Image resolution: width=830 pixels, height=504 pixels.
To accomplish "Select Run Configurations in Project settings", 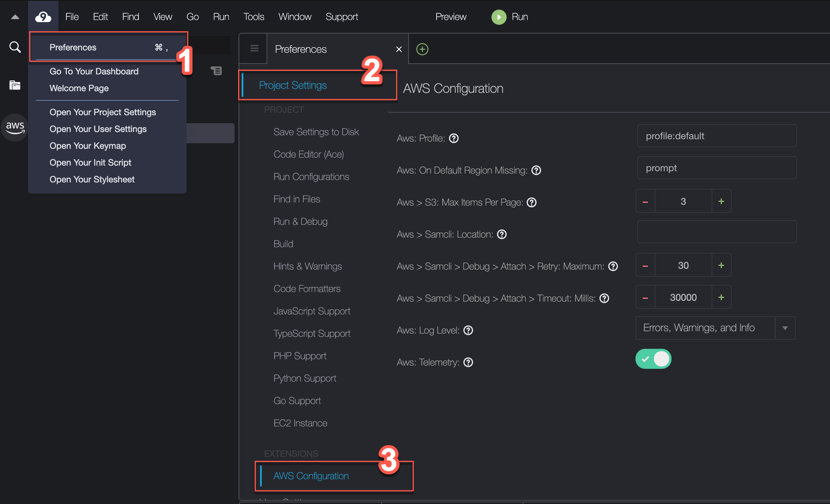I will click(x=310, y=176).
